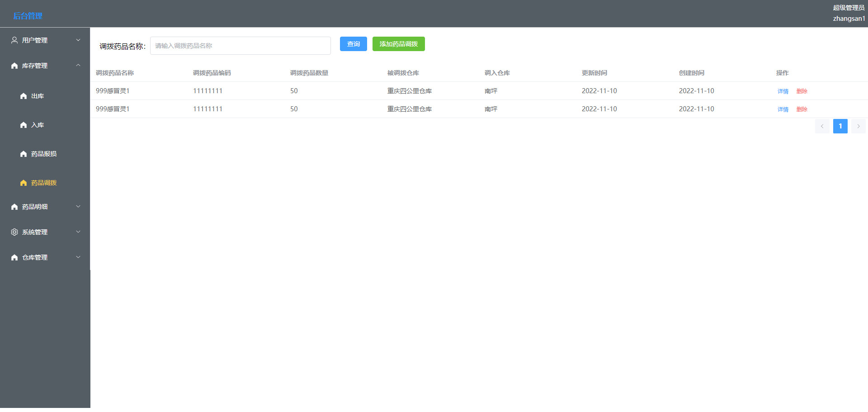The width and height of the screenshot is (868, 412).
Task: Click the blue 查询 button
Action: [x=354, y=44]
